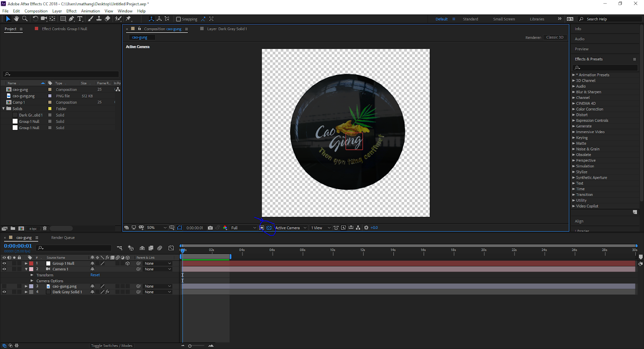Select the Pan Behind anchor point tool
This screenshot has height=349, width=644.
(52, 19)
